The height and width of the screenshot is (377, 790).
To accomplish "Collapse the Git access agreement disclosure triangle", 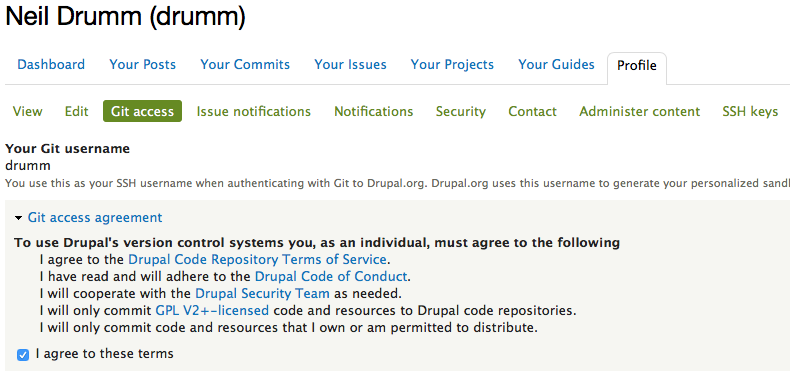I will tap(19, 218).
